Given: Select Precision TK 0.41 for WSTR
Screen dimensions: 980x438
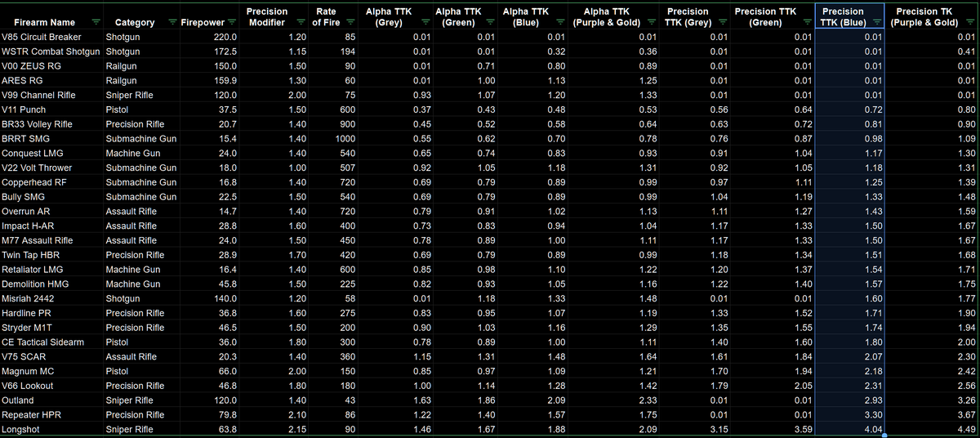Looking at the screenshot, I should click(933, 52).
